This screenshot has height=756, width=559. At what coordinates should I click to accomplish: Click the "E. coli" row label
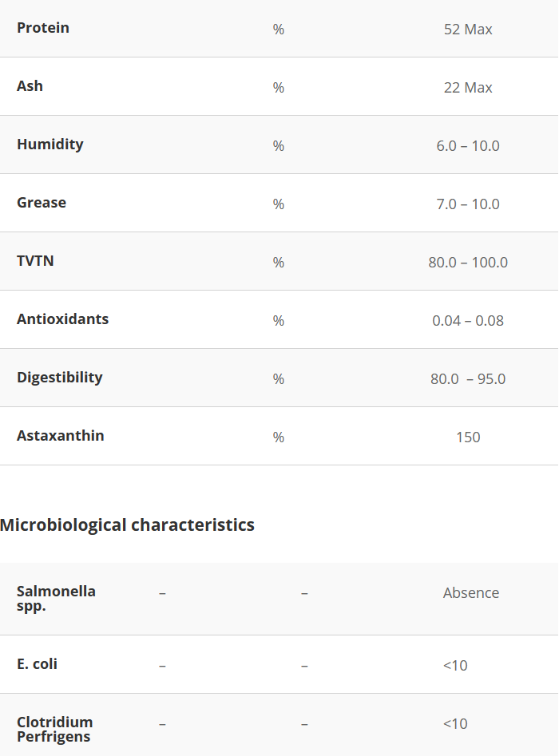coord(38,664)
